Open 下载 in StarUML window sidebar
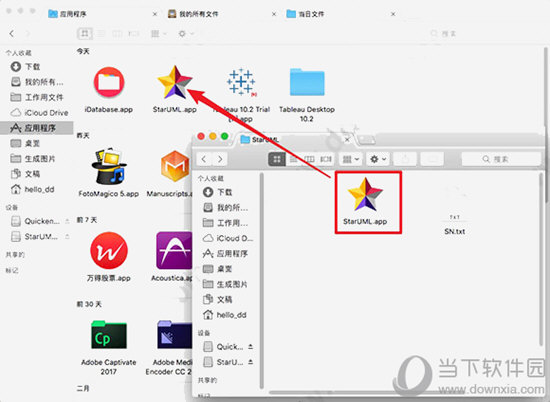This screenshot has height=402, width=550. [x=218, y=192]
